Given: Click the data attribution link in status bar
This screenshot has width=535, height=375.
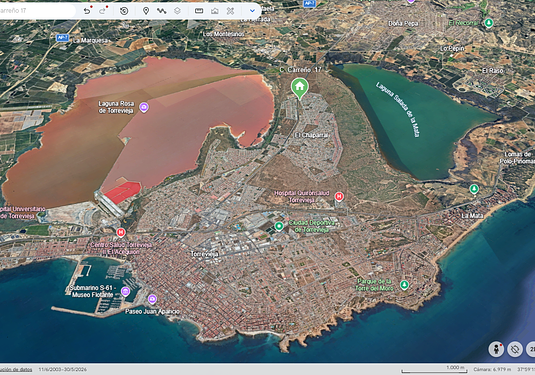Looking at the screenshot, I should [16, 370].
